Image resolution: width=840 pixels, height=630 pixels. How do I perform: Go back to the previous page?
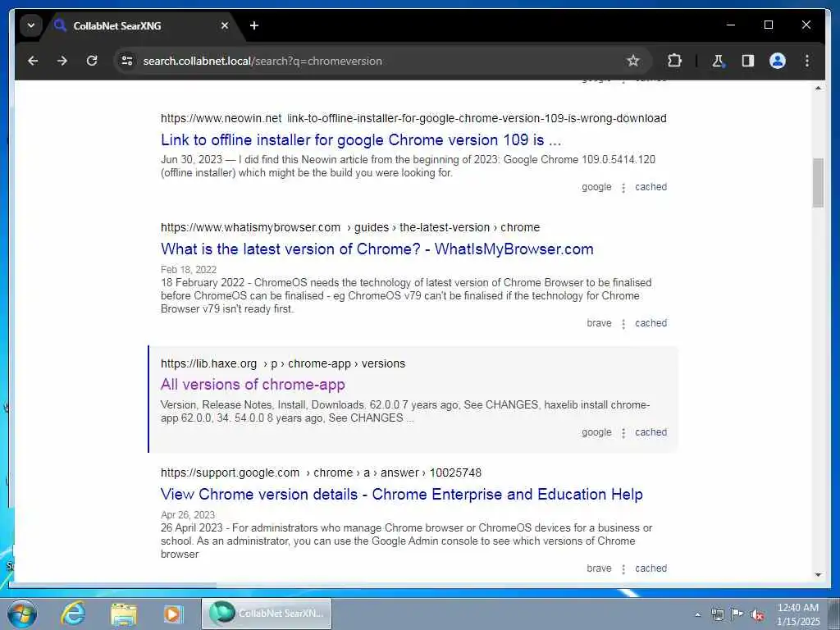coord(33,61)
